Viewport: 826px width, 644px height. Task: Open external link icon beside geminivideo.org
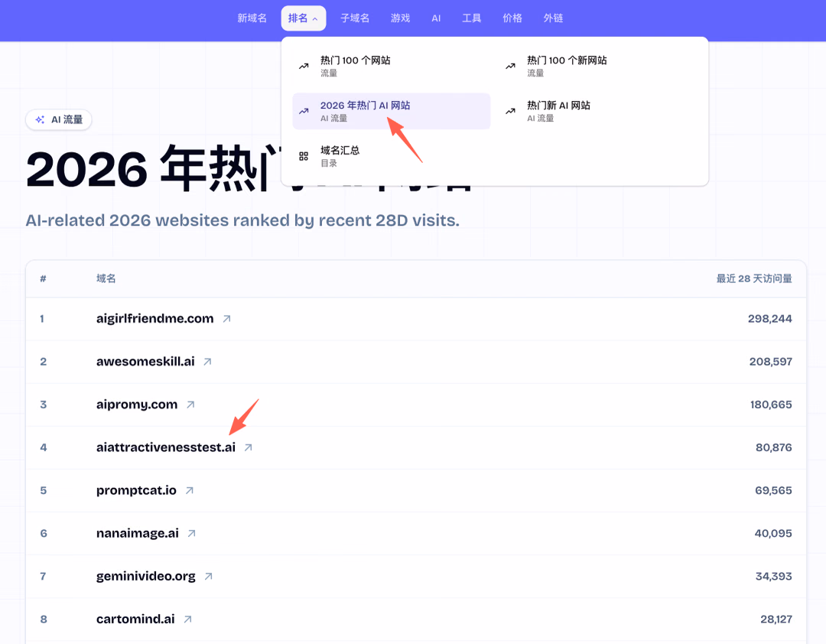click(x=209, y=577)
